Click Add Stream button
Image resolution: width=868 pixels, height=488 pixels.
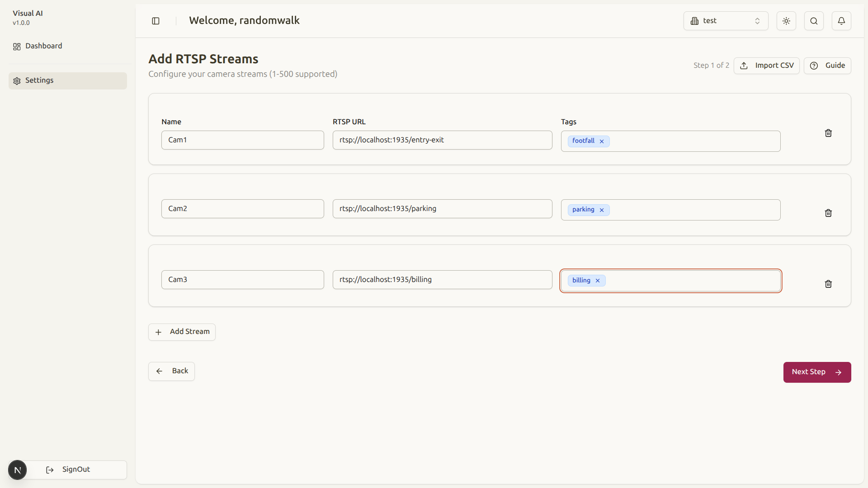(x=182, y=332)
